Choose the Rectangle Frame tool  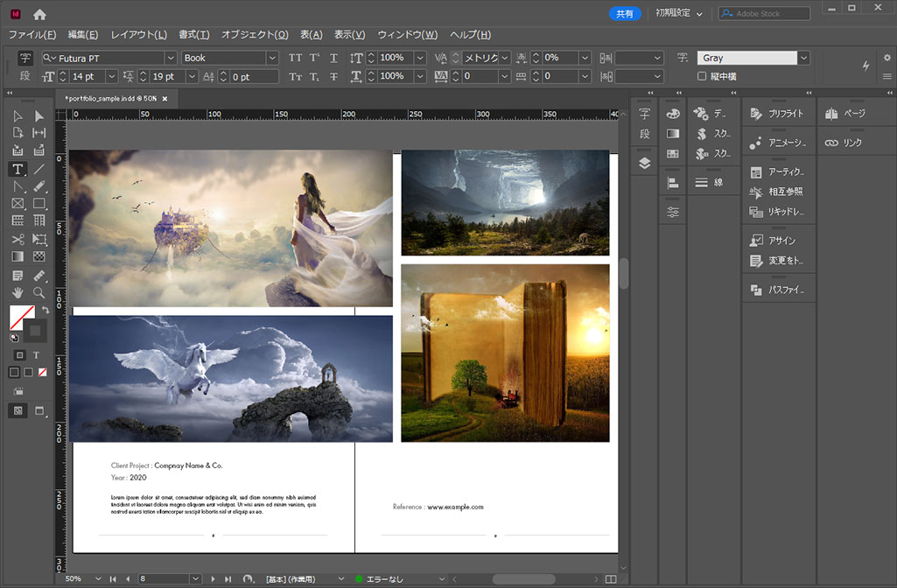(x=18, y=204)
